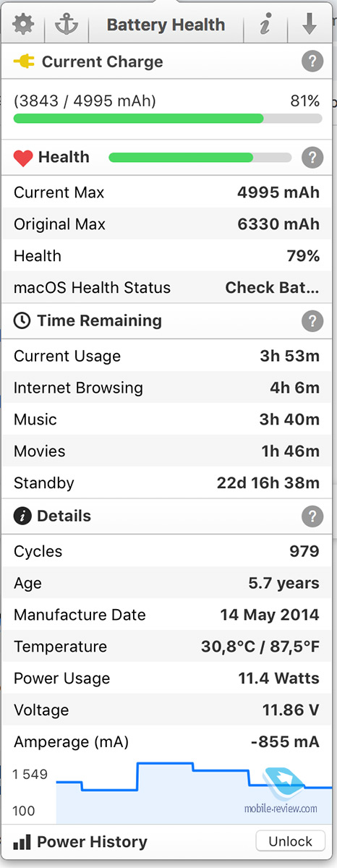Screen dimensions: 337x868
Task: Unlock the Power History feature
Action: [290, 841]
